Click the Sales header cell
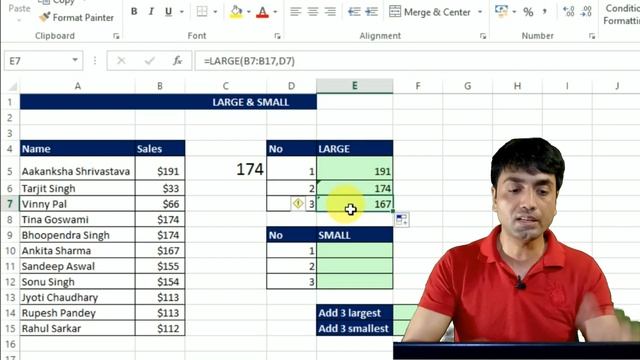Screen dimensions: 640x360 pyautogui.click(x=160, y=149)
